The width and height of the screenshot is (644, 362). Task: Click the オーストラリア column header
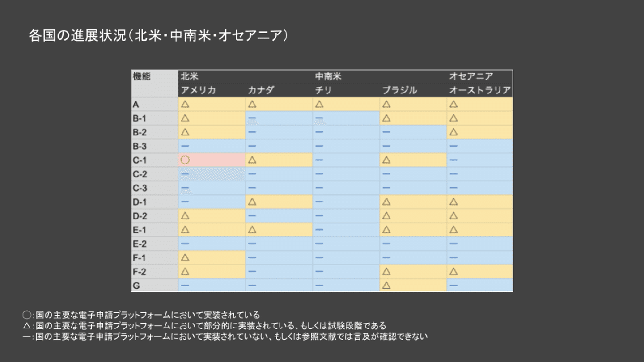[x=479, y=90]
